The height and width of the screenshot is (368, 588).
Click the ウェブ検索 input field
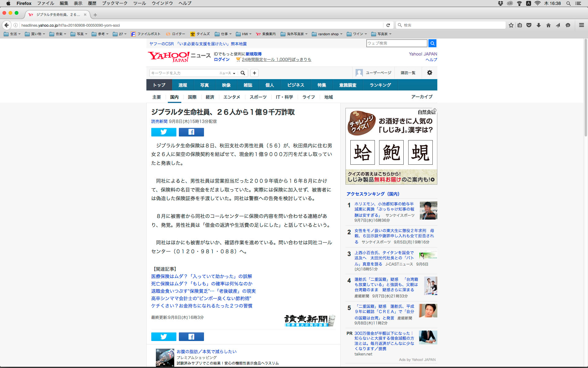[396, 43]
